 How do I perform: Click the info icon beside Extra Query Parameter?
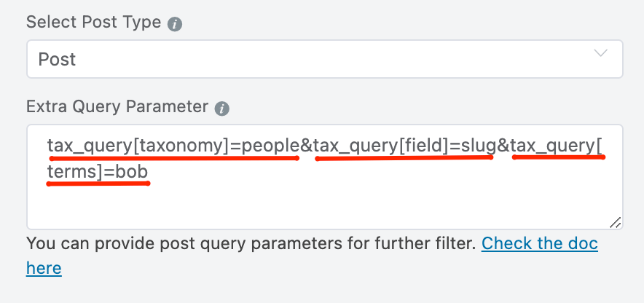point(221,109)
